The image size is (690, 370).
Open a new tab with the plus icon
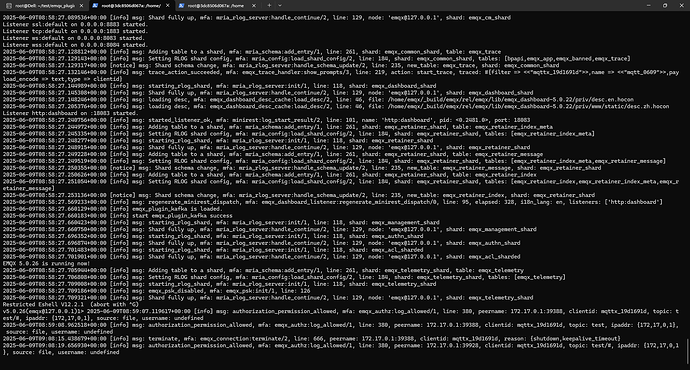(269, 5)
